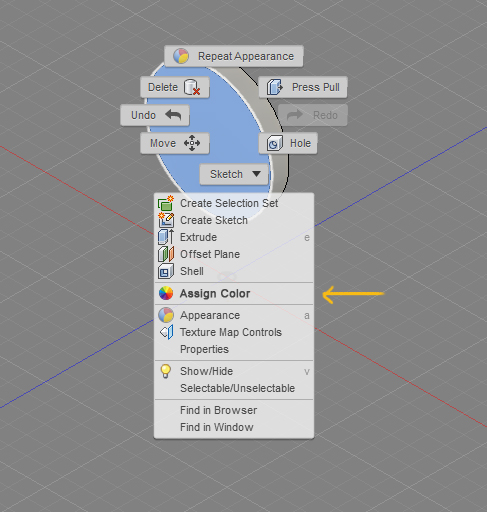Image resolution: width=487 pixels, height=512 pixels.
Task: Click the Shell icon in menu
Action: tap(166, 271)
